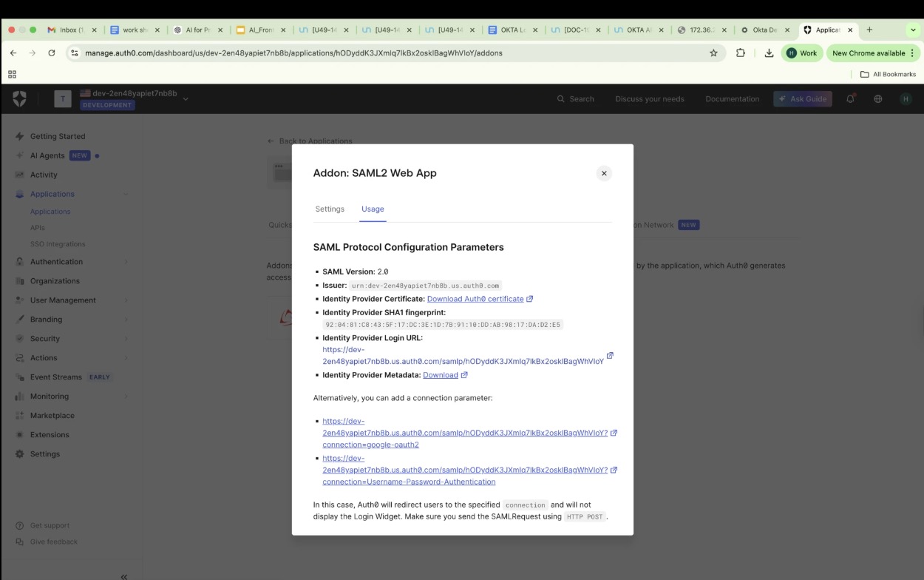
Task: Click the Get support question mark icon
Action: coord(18,525)
